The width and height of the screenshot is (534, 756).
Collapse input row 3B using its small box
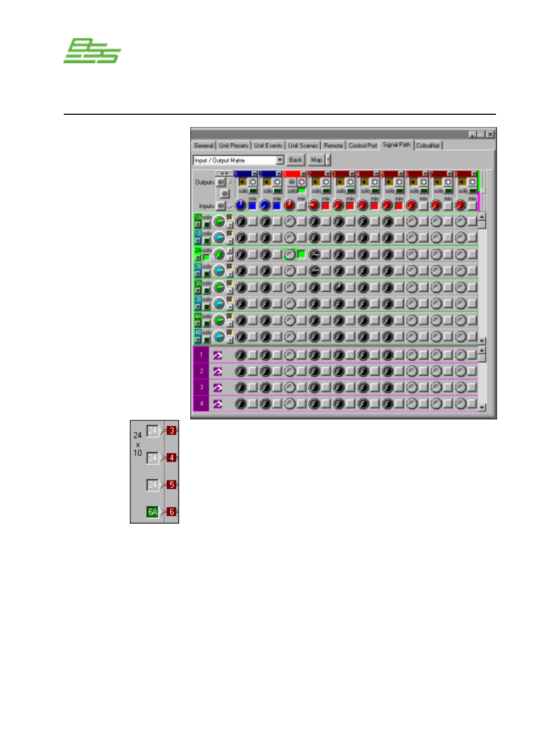tap(198, 307)
